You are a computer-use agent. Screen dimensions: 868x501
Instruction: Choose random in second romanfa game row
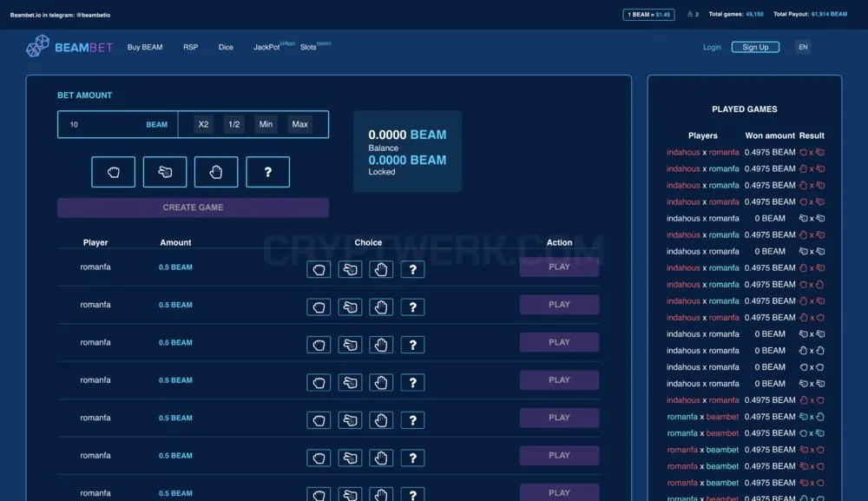(412, 307)
